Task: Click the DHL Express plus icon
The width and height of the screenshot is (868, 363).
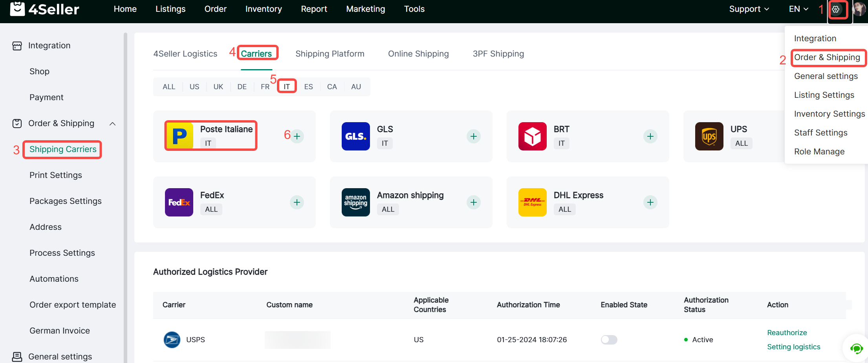Action: 650,202
